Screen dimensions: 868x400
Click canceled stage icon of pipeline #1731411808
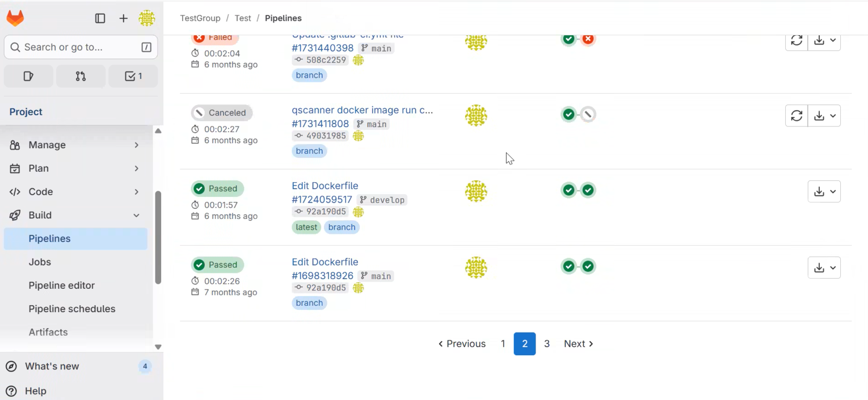click(588, 115)
